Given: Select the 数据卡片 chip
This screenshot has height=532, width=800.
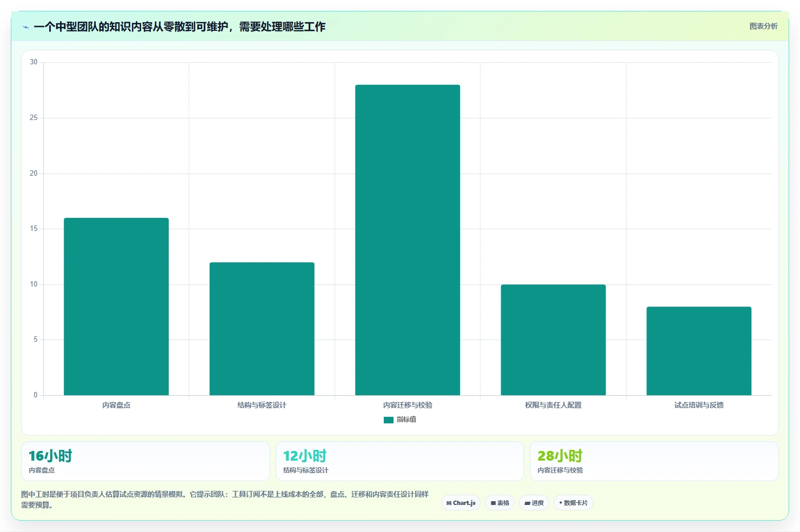Looking at the screenshot, I should [x=574, y=503].
